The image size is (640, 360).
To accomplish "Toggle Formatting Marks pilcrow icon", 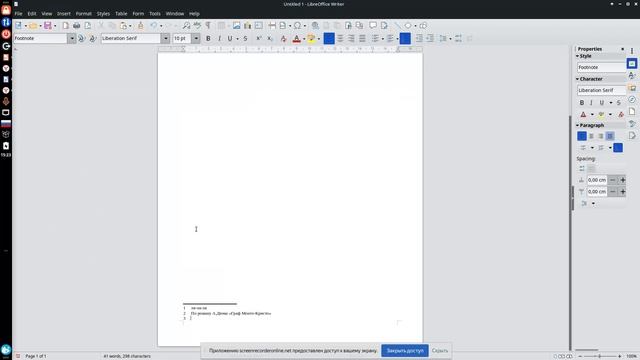I will pyautogui.click(x=208, y=26).
